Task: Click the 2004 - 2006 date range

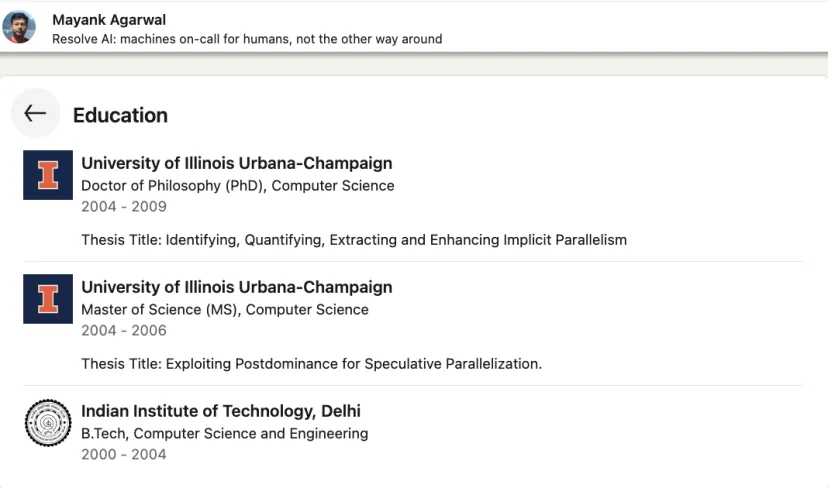Action: pos(124,331)
